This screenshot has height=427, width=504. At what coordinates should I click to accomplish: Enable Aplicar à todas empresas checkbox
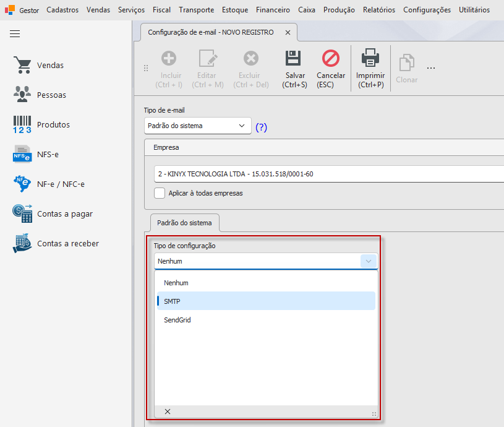coord(160,193)
